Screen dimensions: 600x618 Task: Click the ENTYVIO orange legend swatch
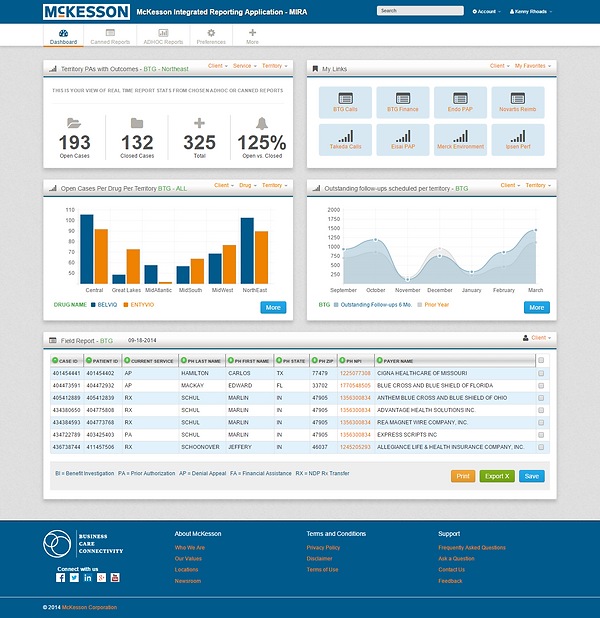(126, 305)
